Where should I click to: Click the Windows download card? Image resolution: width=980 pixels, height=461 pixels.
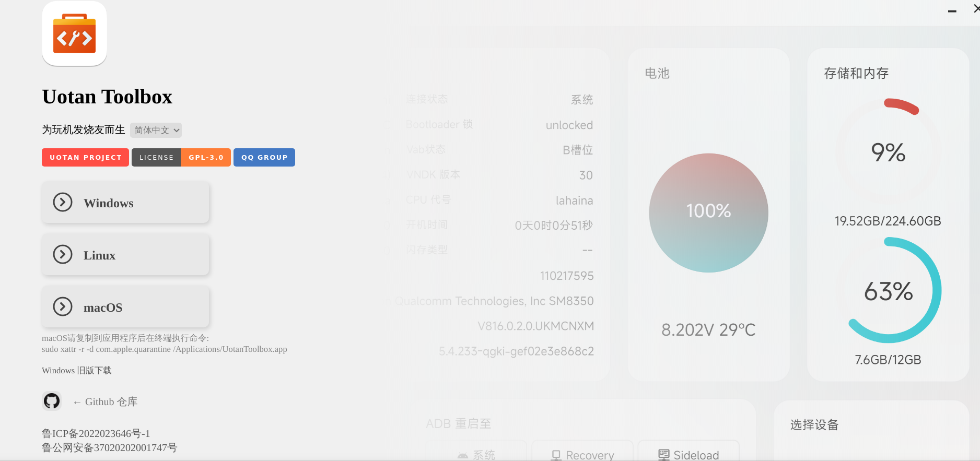pos(125,203)
